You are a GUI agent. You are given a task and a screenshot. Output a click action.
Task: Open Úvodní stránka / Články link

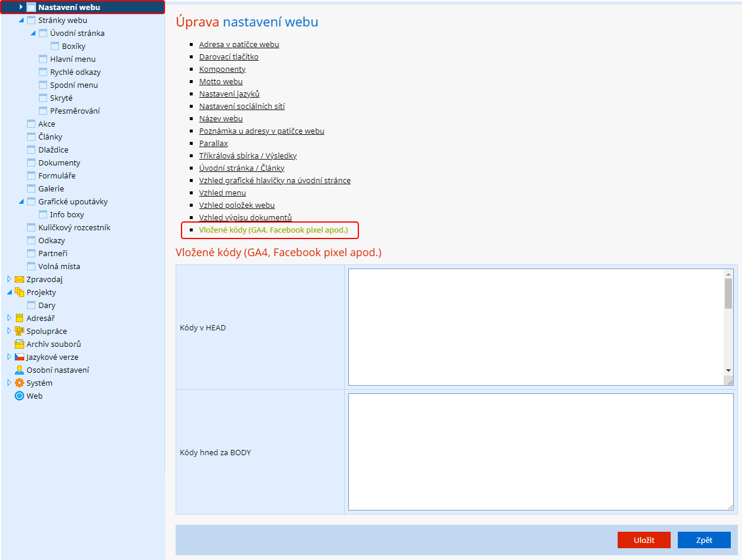tap(242, 168)
